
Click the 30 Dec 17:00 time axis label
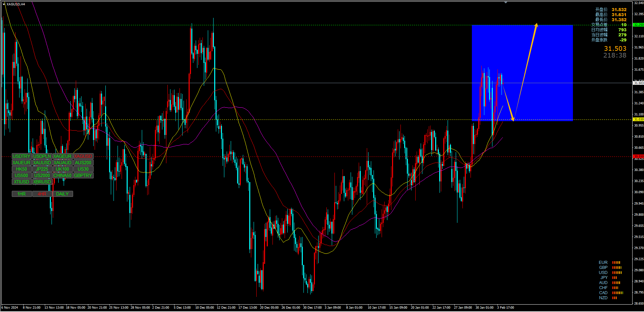pyautogui.click(x=312, y=308)
